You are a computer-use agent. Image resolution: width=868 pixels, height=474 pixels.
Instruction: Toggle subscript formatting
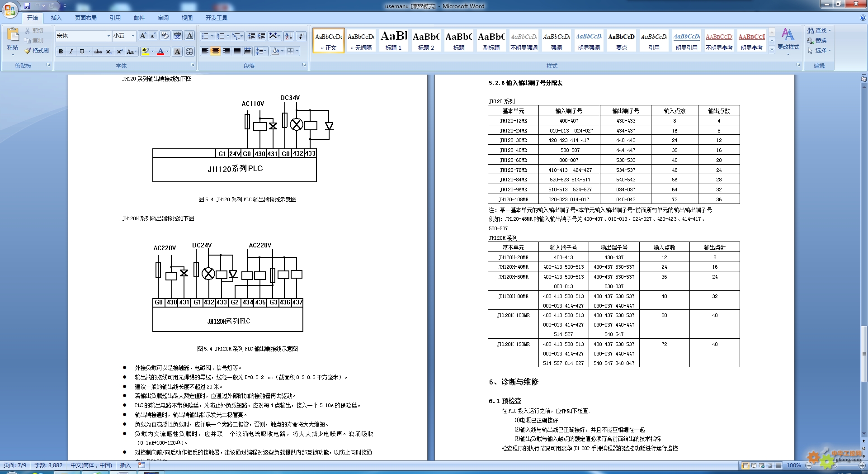tap(109, 52)
